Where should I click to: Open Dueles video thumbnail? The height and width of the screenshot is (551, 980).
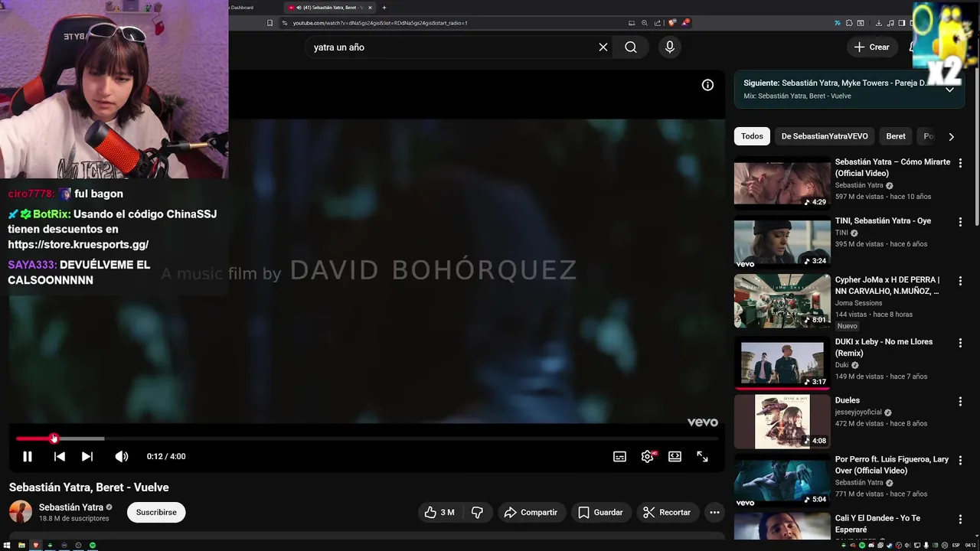[x=782, y=422]
